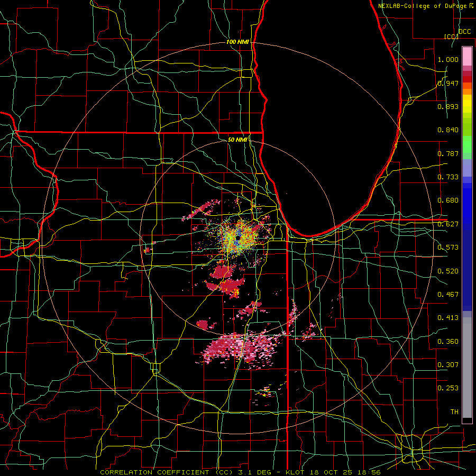The image size is (476, 476).
Task: Click the "[CC]" label near the color bar
Action: (x=451, y=36)
